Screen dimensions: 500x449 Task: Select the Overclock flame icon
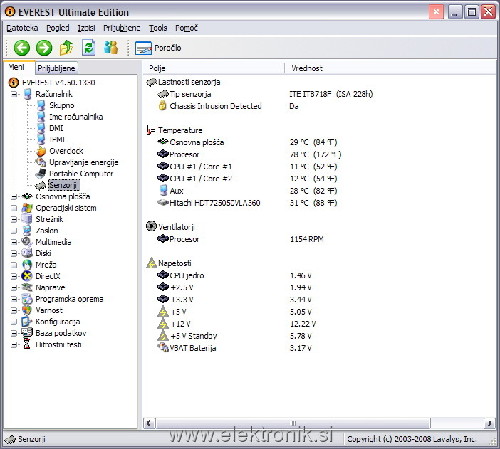pyautogui.click(x=41, y=151)
